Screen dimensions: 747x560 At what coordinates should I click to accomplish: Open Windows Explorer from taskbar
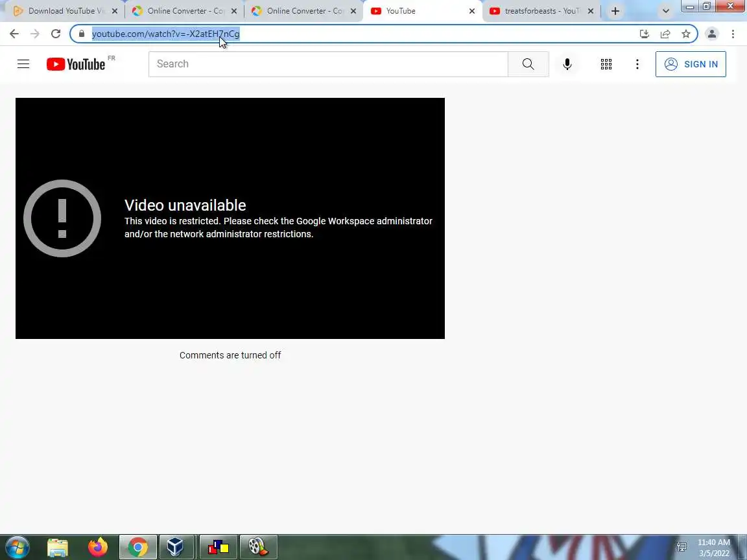click(x=58, y=548)
